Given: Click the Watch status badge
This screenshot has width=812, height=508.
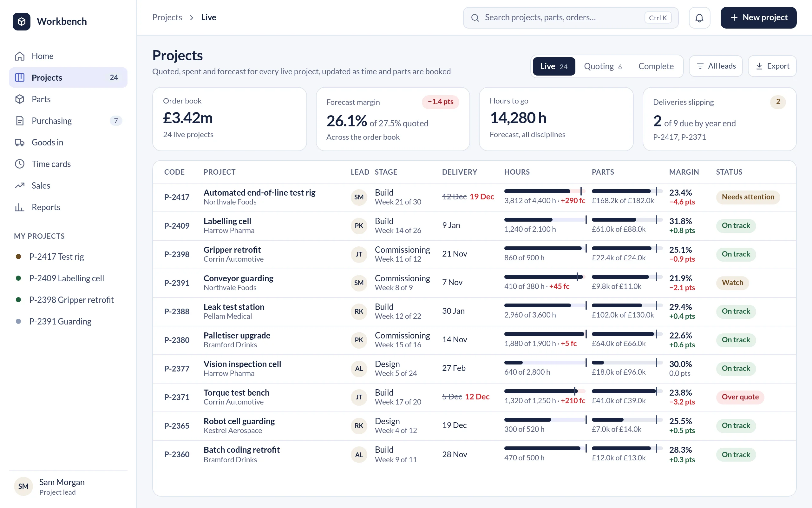Looking at the screenshot, I should pos(732,283).
